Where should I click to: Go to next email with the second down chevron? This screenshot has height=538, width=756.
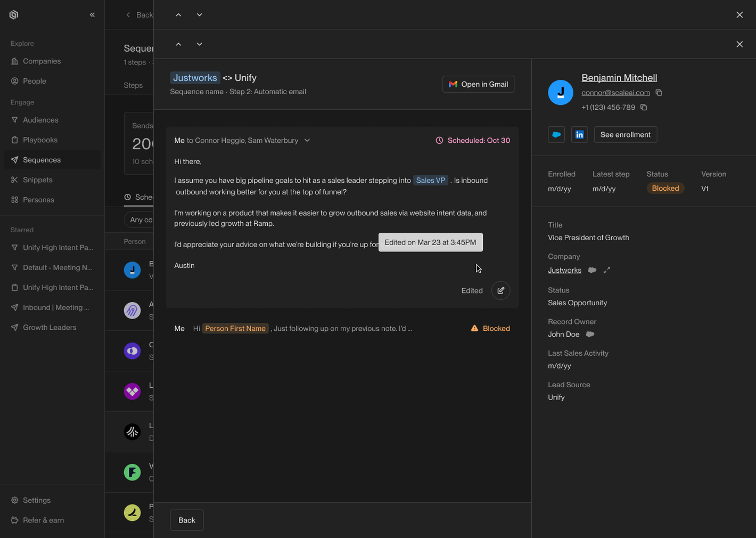pos(200,44)
